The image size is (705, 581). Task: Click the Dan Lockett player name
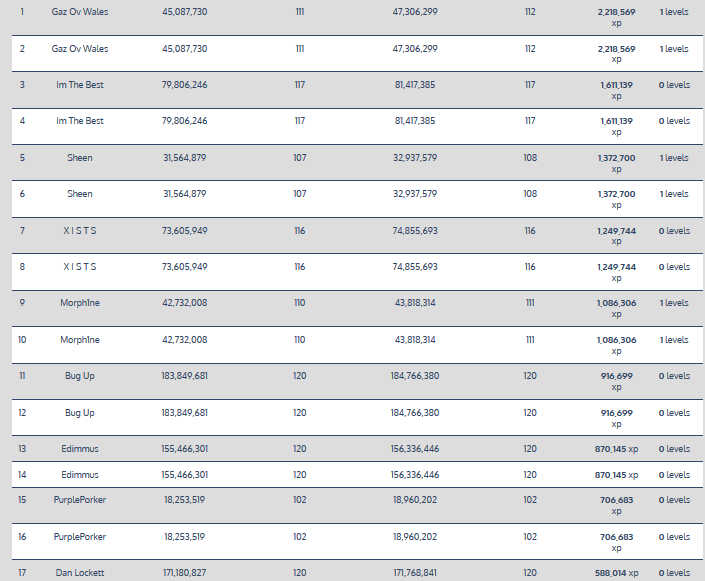[80, 573]
